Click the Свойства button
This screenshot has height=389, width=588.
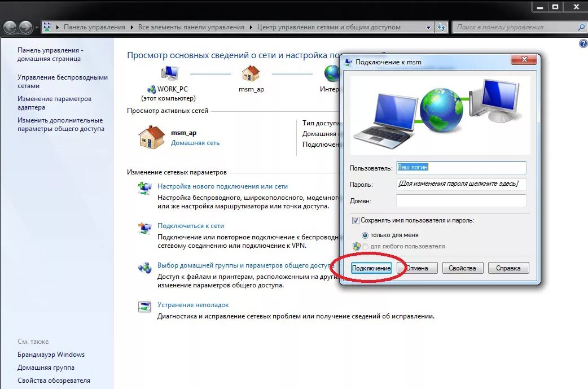tap(462, 268)
